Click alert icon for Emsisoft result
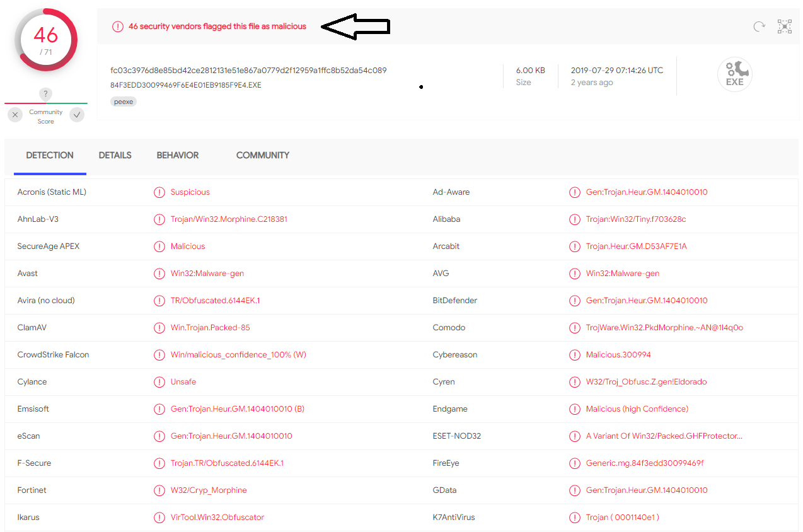Screen dimensions: 803x532 [159, 409]
